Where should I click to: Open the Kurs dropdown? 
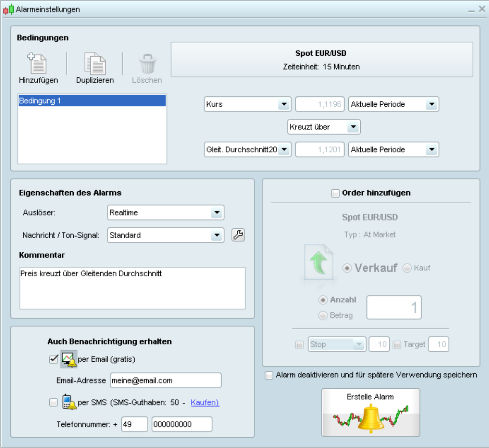click(248, 104)
